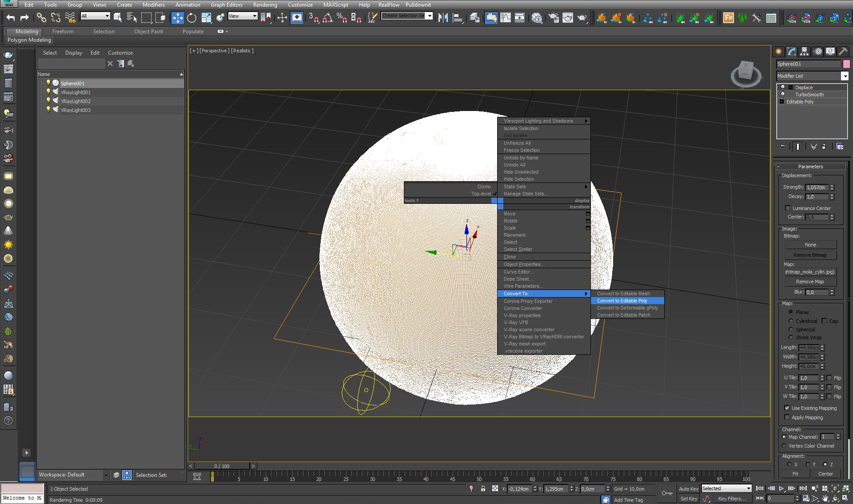
Task: Open the key mode Selected dropdown
Action: (x=726, y=488)
